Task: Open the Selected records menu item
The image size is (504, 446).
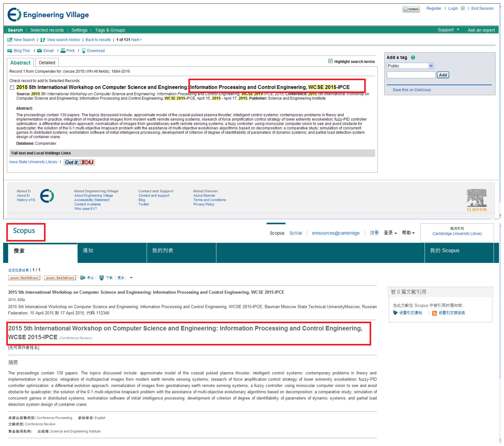Action: tap(47, 30)
